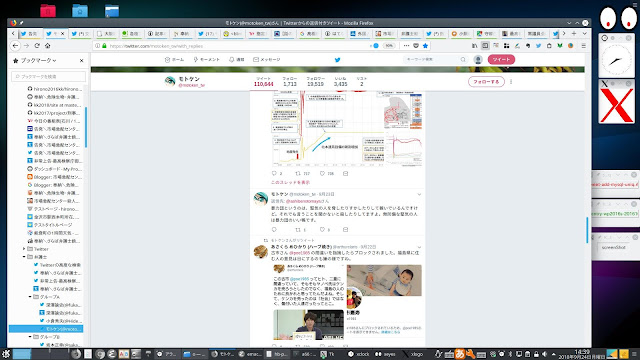
Task: Open the Firefox home page
Action: click(47, 46)
